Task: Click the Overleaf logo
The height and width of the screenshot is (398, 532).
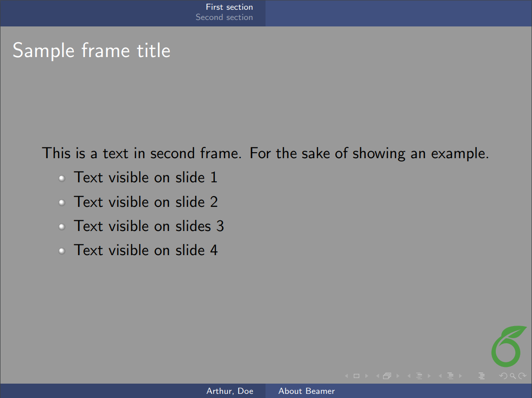Action: coord(506,346)
